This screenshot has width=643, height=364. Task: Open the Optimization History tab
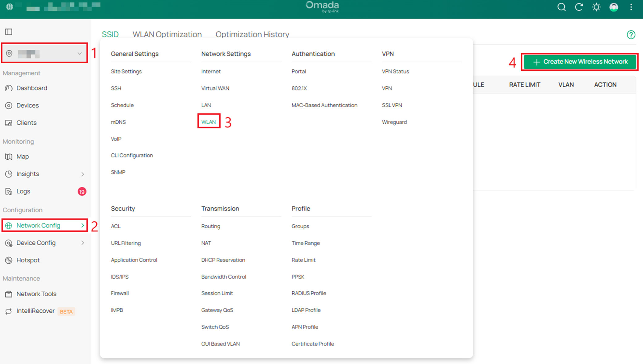click(252, 34)
